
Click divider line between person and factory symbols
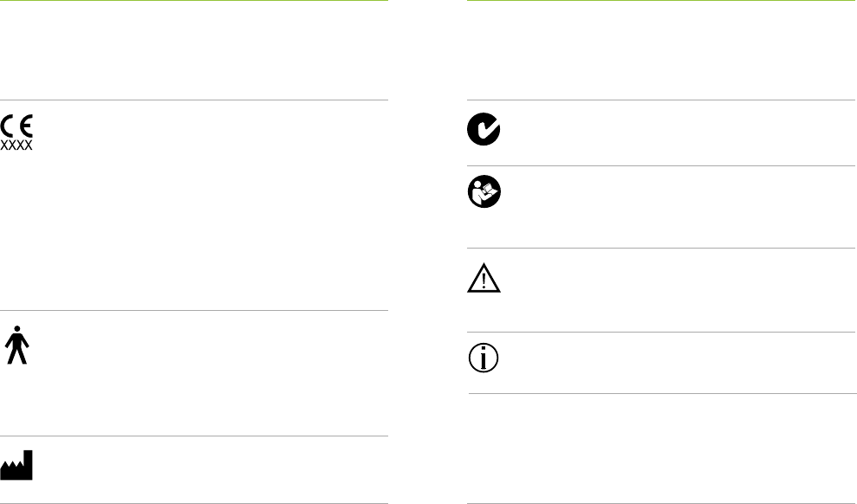pos(194,436)
